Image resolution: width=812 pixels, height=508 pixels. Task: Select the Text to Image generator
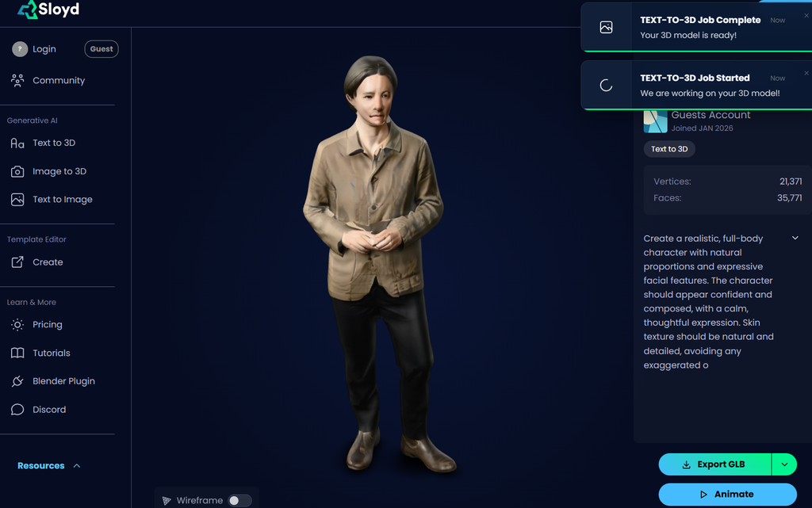coord(62,199)
